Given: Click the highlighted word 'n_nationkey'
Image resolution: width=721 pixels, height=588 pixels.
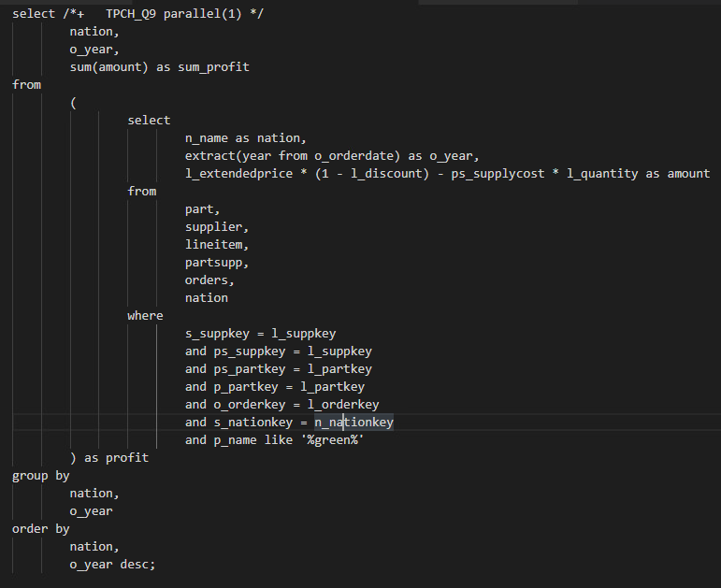Looking at the screenshot, I should click(x=353, y=423).
